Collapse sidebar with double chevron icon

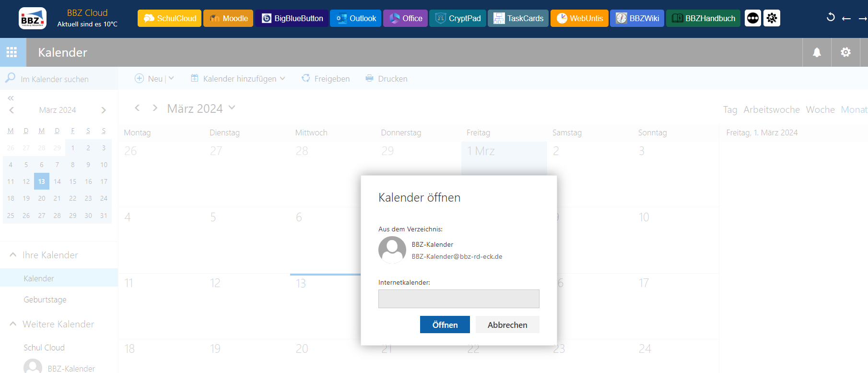[11, 98]
